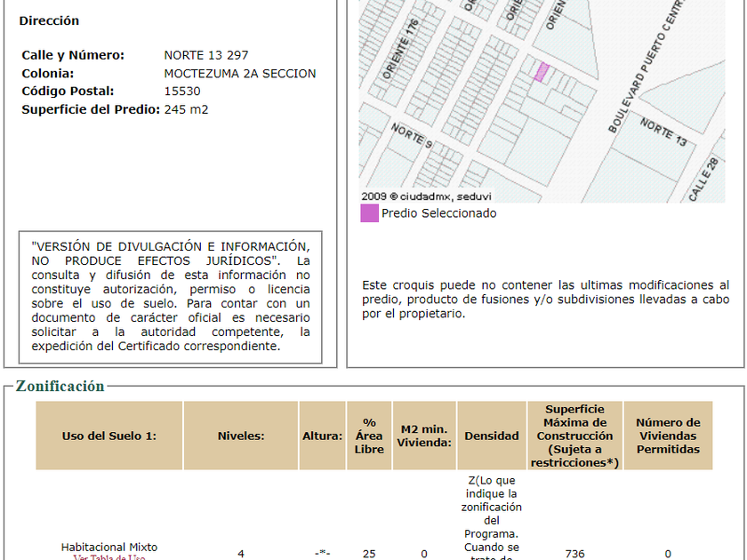
Task: Select postal code '15530'
Action: [x=182, y=92]
